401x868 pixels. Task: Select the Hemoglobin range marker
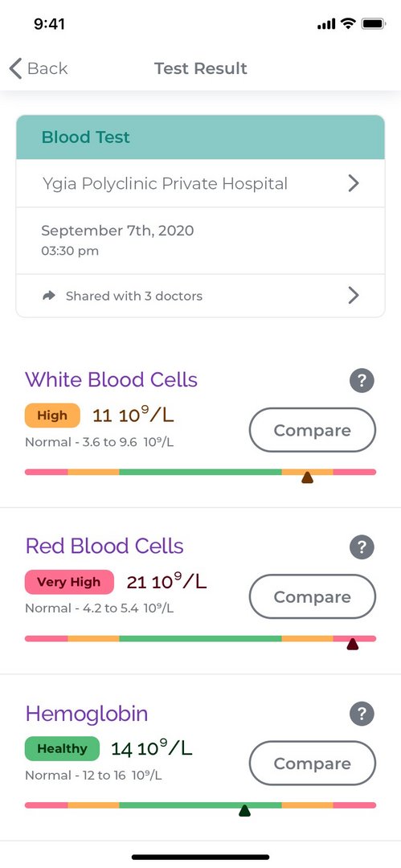244,810
